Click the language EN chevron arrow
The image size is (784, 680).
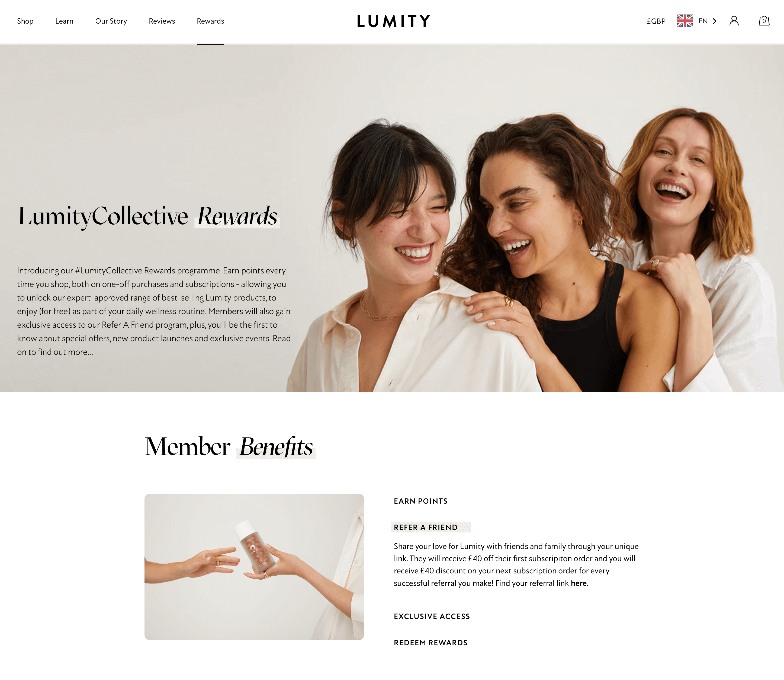715,21
